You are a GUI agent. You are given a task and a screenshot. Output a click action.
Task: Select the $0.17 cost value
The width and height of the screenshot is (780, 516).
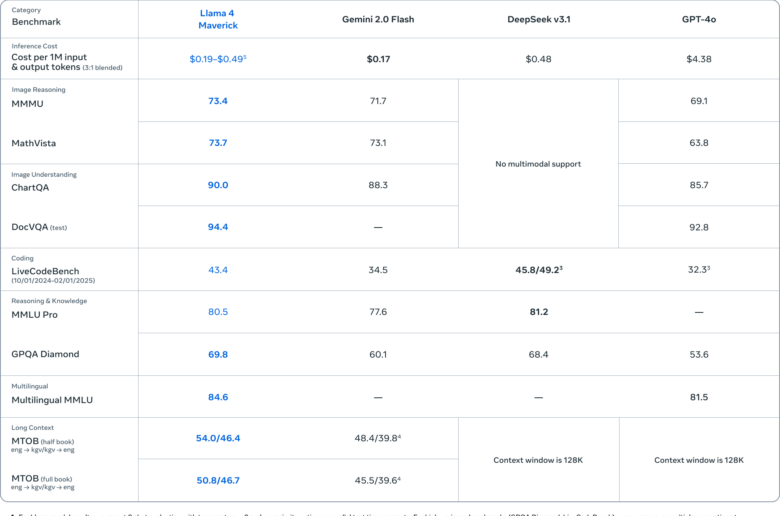[378, 59]
